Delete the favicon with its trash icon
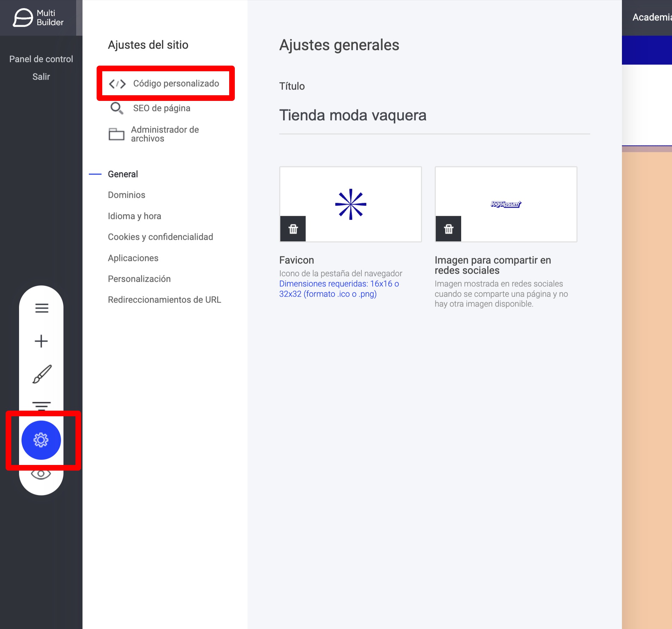The image size is (672, 629). coord(293,229)
